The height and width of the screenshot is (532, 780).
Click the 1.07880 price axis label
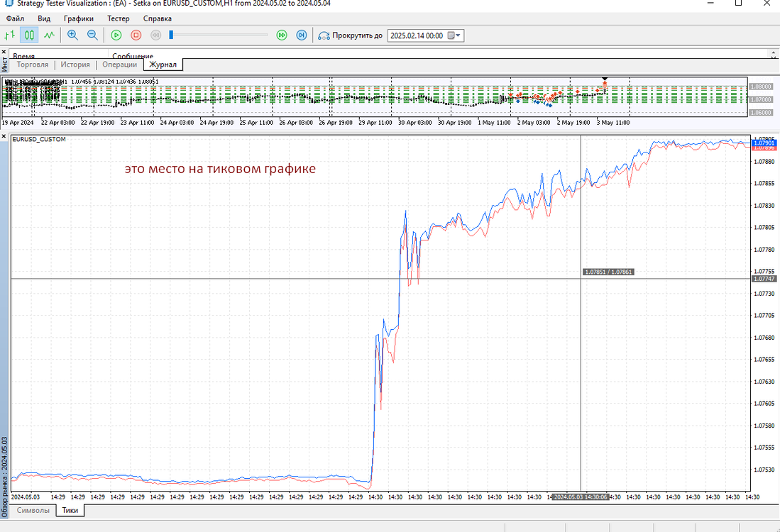click(764, 162)
